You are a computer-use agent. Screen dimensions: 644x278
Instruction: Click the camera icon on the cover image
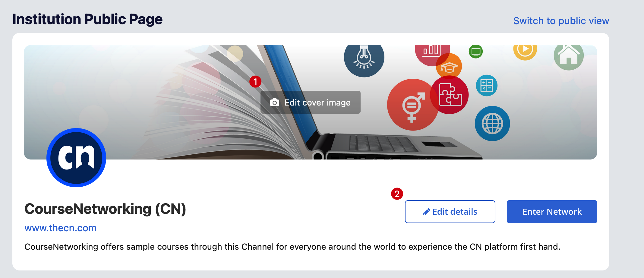click(274, 103)
